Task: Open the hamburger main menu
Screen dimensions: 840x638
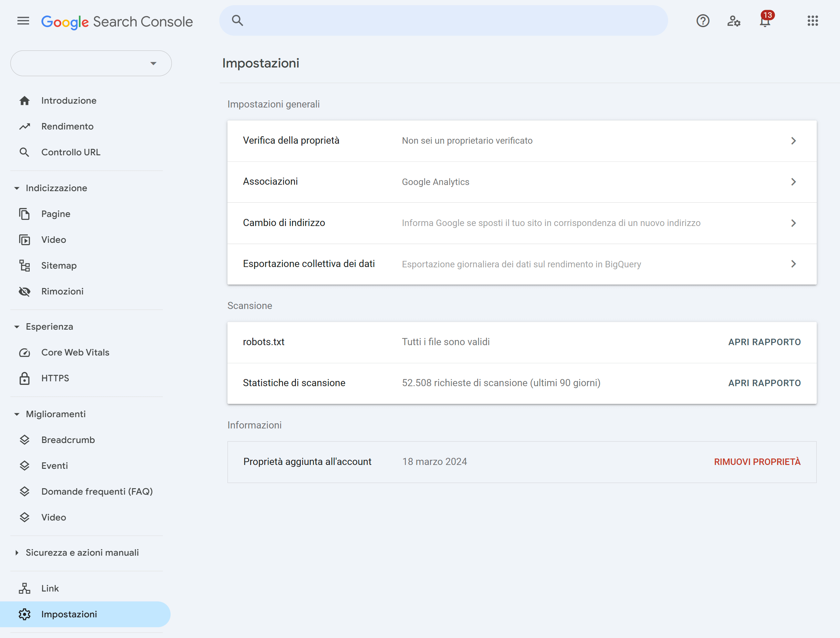Action: [23, 21]
